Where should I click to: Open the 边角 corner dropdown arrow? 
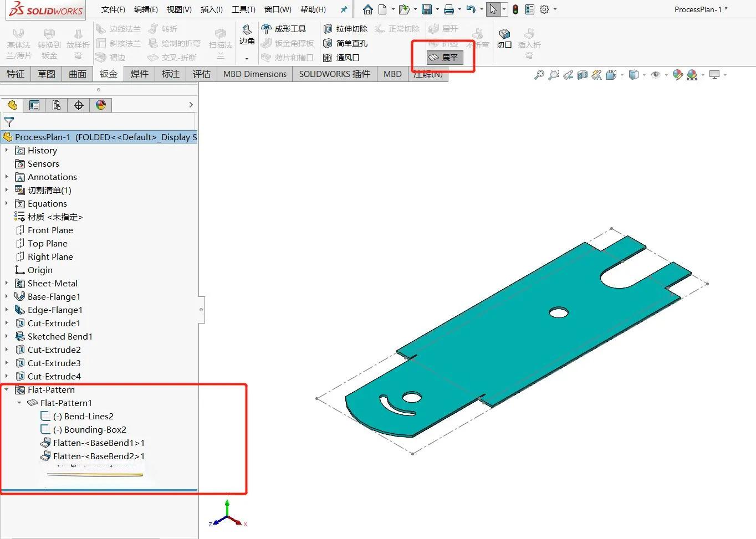coord(247,58)
